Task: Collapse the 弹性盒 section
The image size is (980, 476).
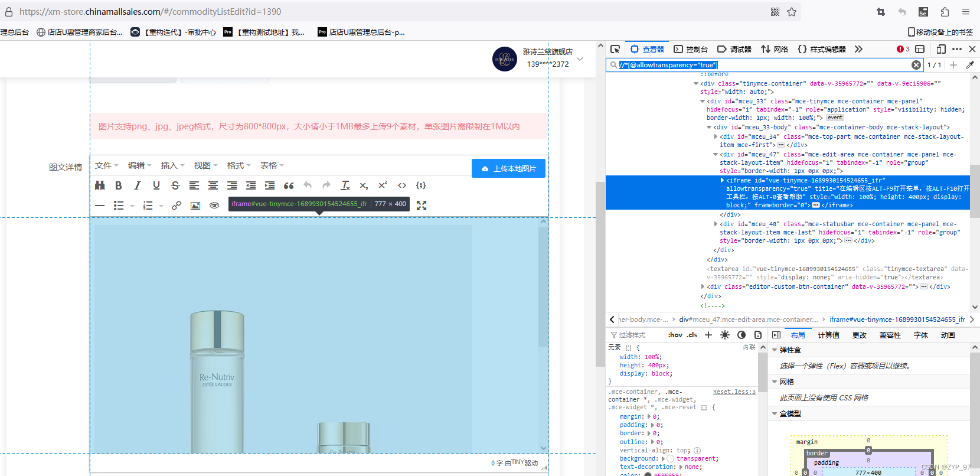Action: click(775, 350)
